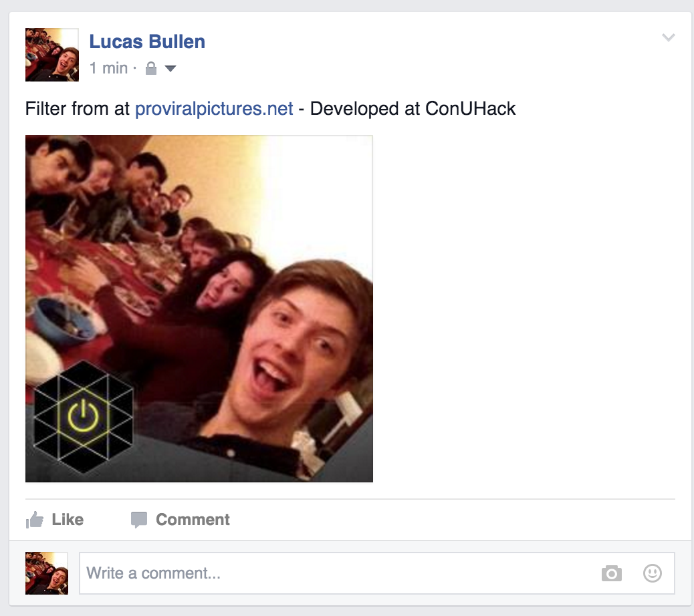
Task: Click the caption text "Developed at ConUHack"
Action: 413,109
